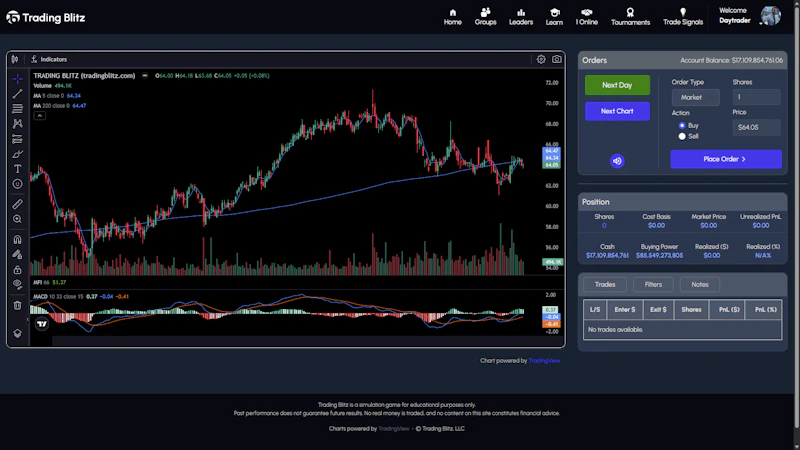Follow the TradingView link under the chart
This screenshot has width=800, height=450.
[544, 361]
